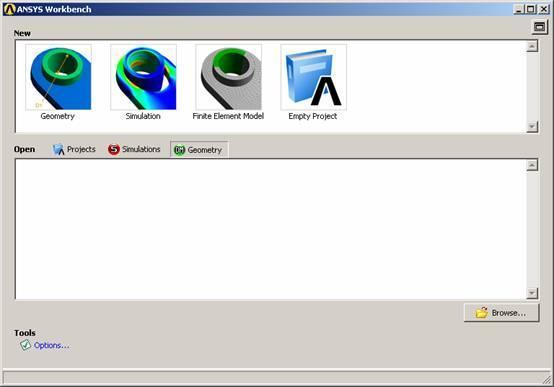This screenshot has width=554, height=387.
Task: Start a new Simulation via the stress-colored icon
Action: point(143,77)
